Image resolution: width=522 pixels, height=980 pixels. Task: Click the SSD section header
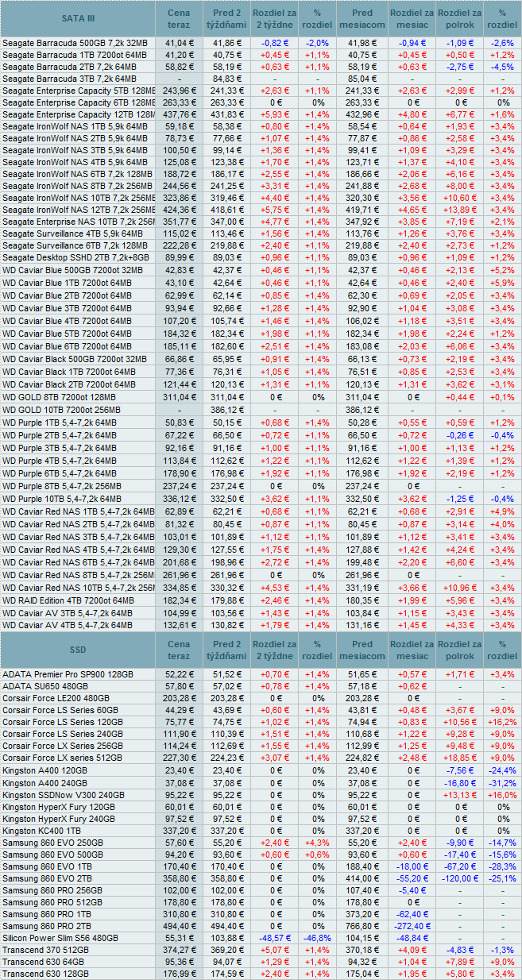[78, 650]
